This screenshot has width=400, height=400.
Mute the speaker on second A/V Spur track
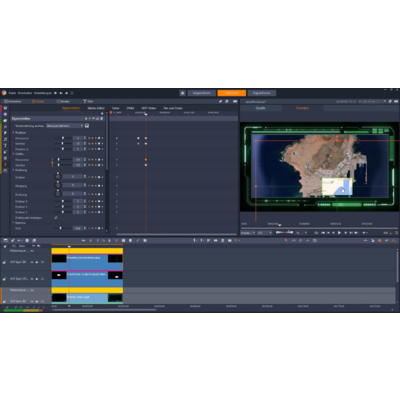pyautogui.click(x=37, y=279)
